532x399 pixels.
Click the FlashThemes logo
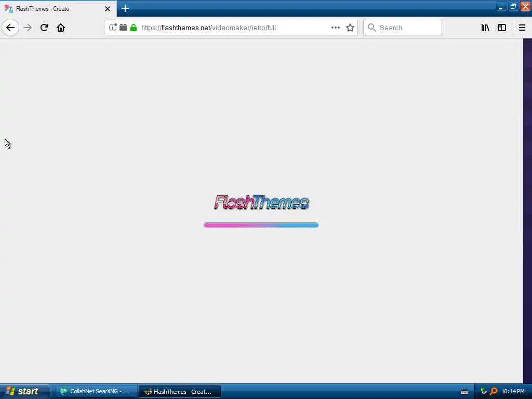point(261,203)
